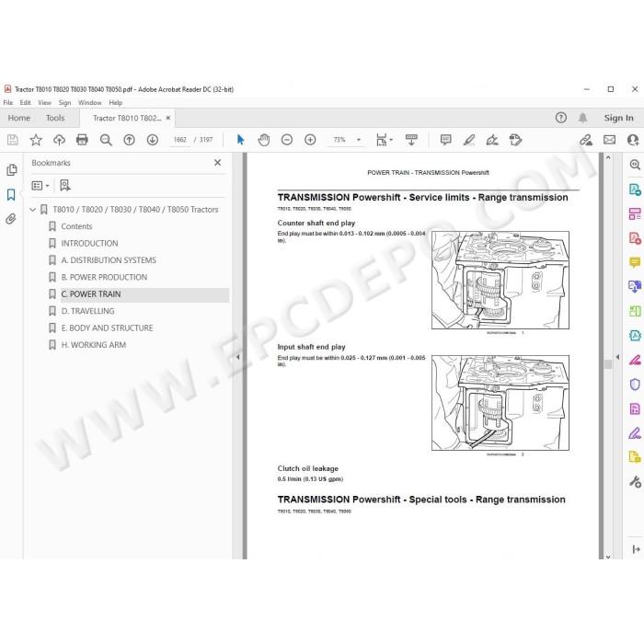Image resolution: width=644 pixels, height=644 pixels.
Task: Open the Comment tool in right pane
Action: click(x=635, y=262)
